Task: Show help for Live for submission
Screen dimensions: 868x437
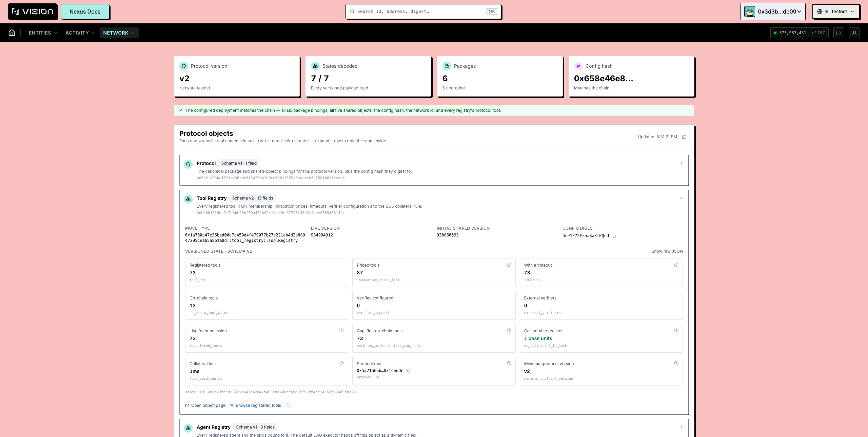Action: coord(341,331)
